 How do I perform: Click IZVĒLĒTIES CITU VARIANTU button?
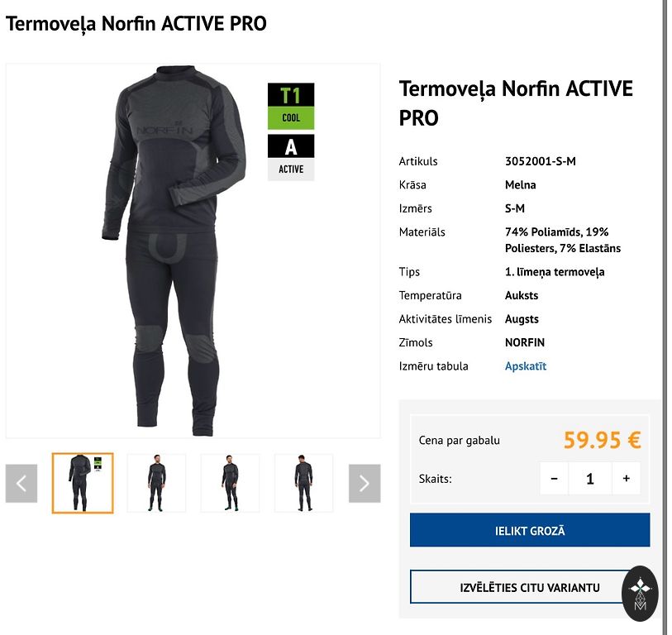point(530,587)
